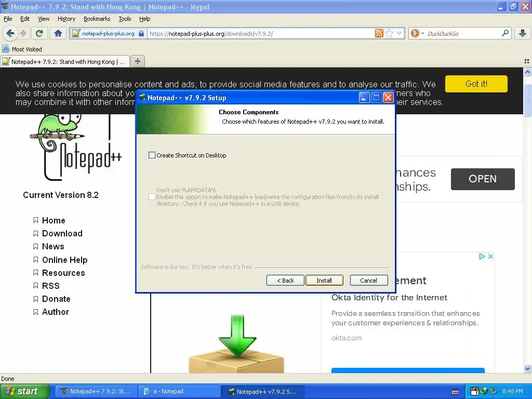Go back using browser back arrow
This screenshot has width=532, height=399.
coord(10,33)
